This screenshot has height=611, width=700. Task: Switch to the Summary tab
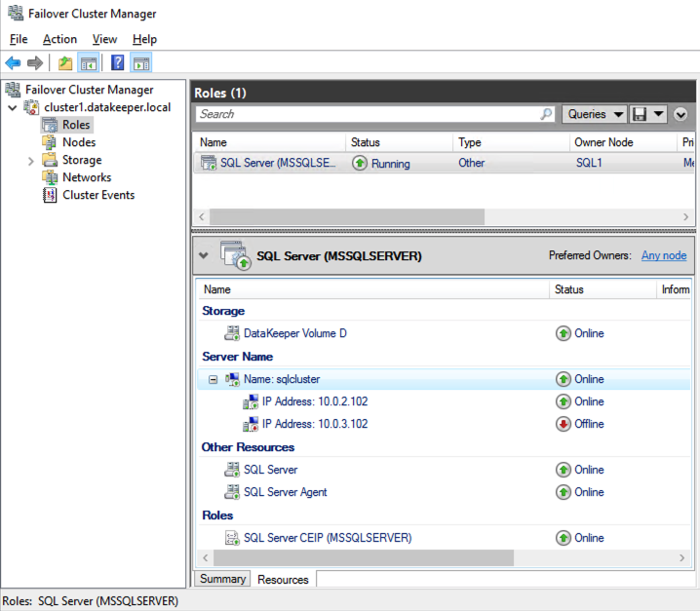click(x=222, y=579)
